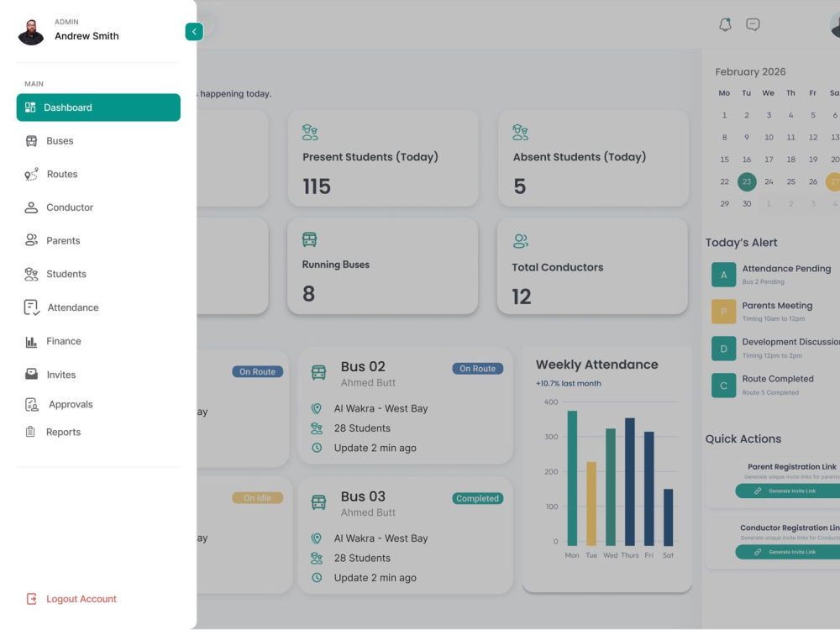This screenshot has width=840, height=630.
Task: Click the clock icon on Bus 03
Action: (317, 578)
